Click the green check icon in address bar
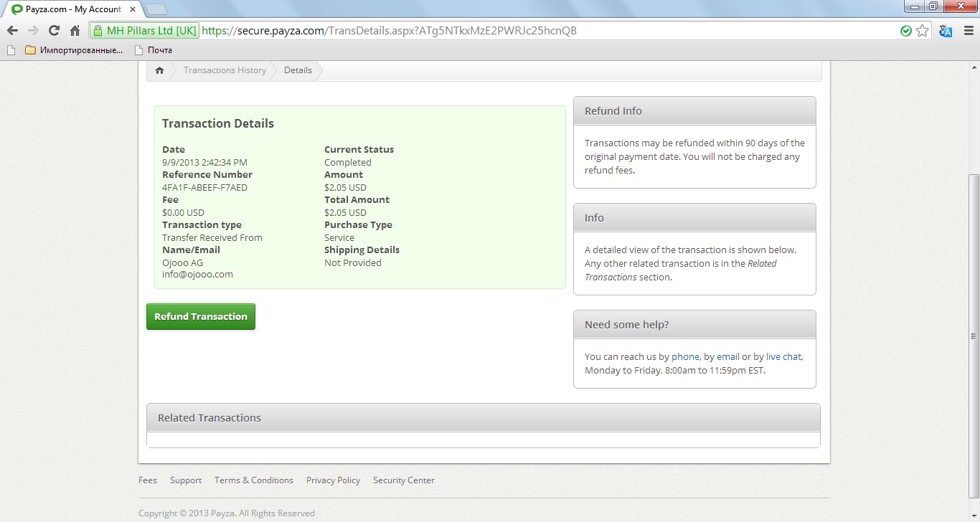 click(906, 31)
